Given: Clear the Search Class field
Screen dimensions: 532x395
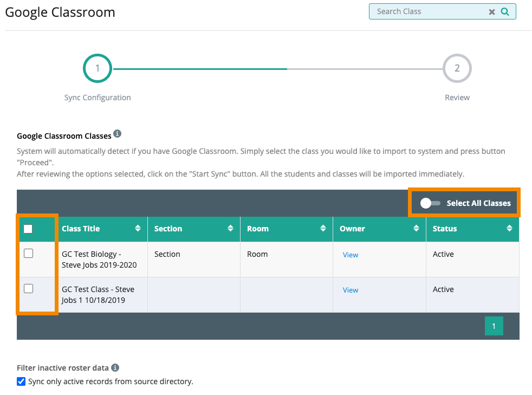Looking at the screenshot, I should point(492,12).
